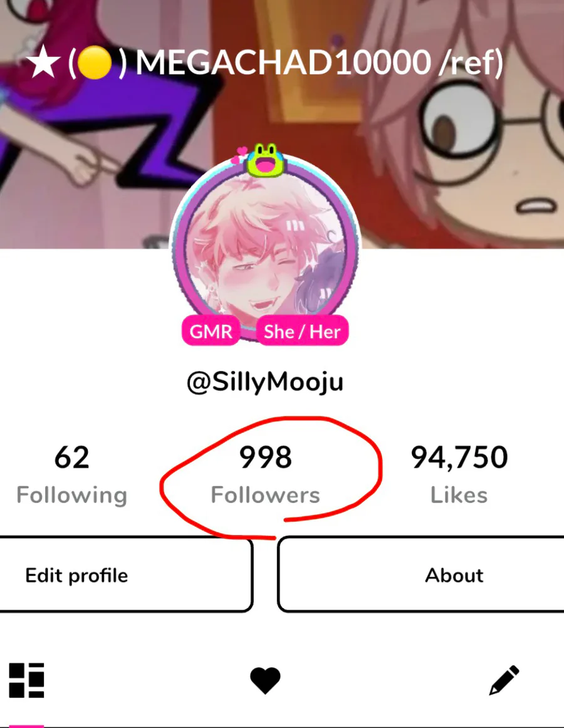Open the 62 Following list
The width and height of the screenshot is (564, 728).
[71, 474]
